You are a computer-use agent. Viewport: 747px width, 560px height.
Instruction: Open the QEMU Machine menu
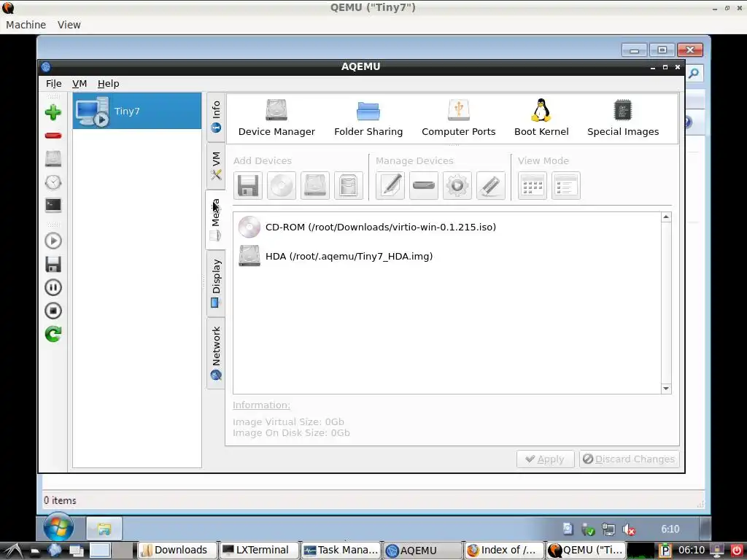26,25
